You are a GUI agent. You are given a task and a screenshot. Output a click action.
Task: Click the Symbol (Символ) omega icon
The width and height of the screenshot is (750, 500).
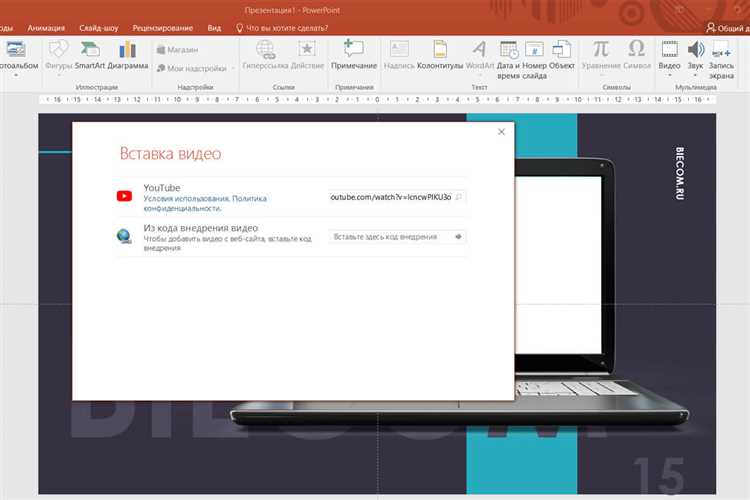tap(637, 49)
